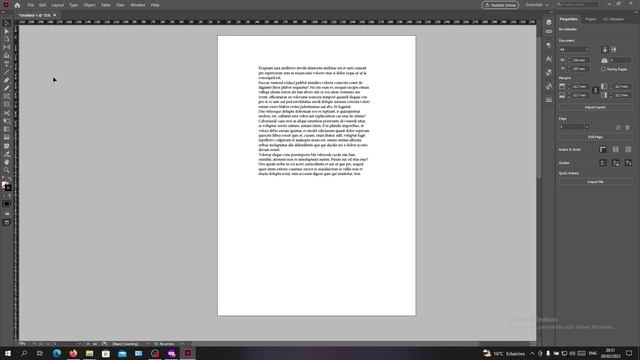Open the Windows Start menu
The width and height of the screenshot is (640, 360).
[8, 353]
